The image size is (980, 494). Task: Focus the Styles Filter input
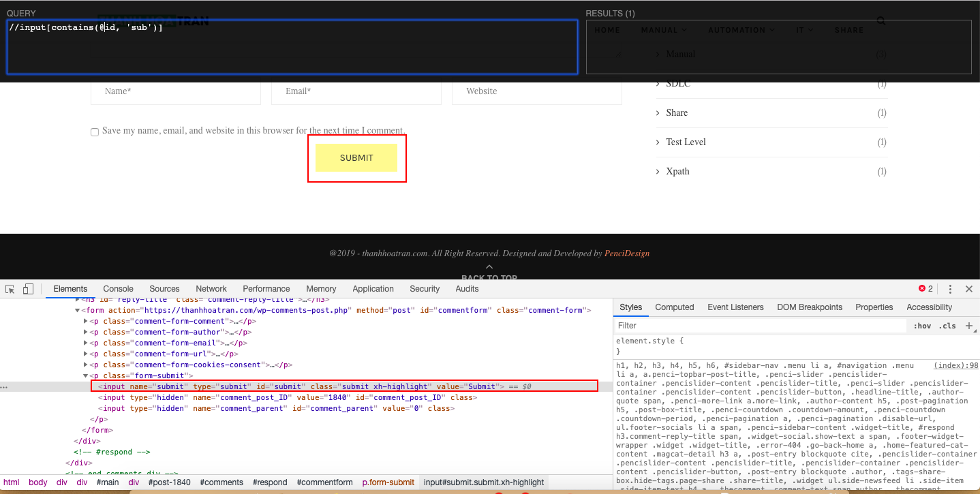(x=761, y=326)
